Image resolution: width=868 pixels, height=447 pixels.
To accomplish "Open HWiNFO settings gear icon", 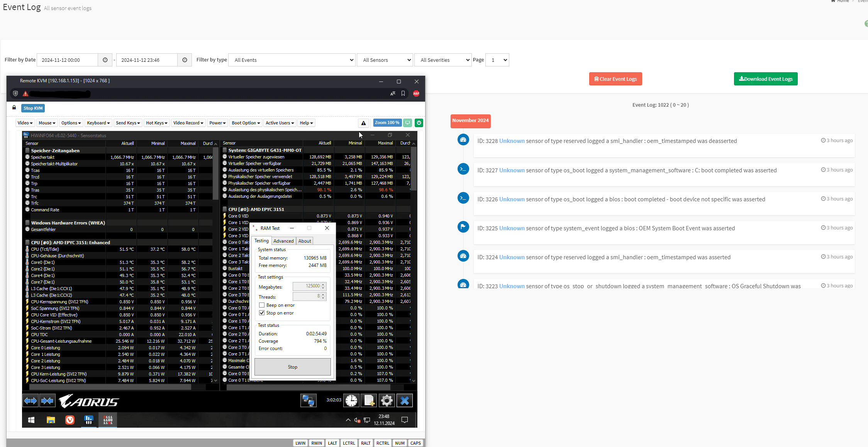I will tap(387, 401).
